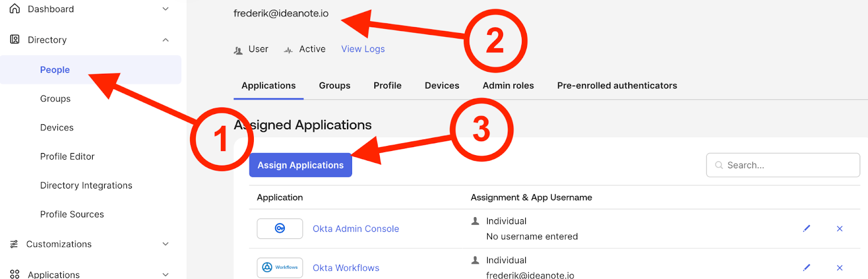The width and height of the screenshot is (868, 279).
Task: Open Devices in the Directory sidebar menu
Action: 57,128
